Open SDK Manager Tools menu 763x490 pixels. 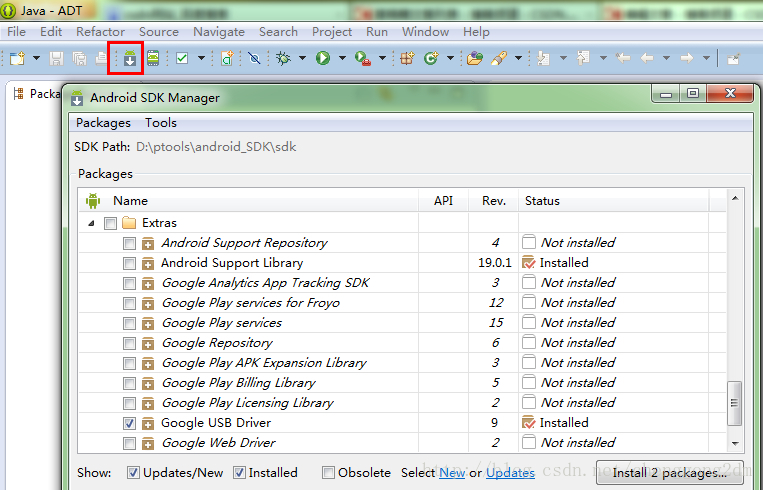[x=161, y=123]
